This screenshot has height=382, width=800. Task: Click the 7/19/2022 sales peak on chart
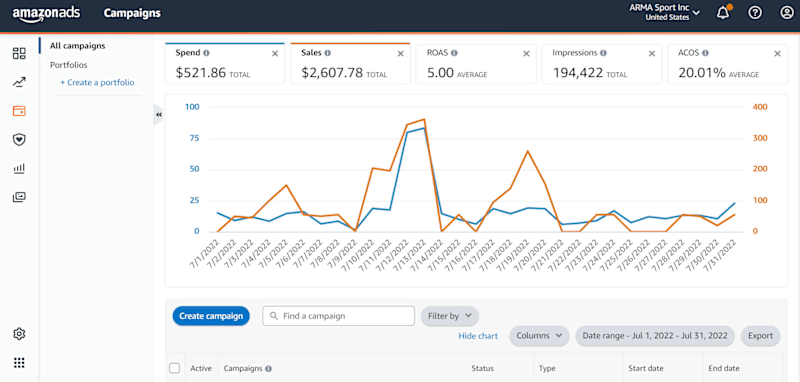click(528, 151)
